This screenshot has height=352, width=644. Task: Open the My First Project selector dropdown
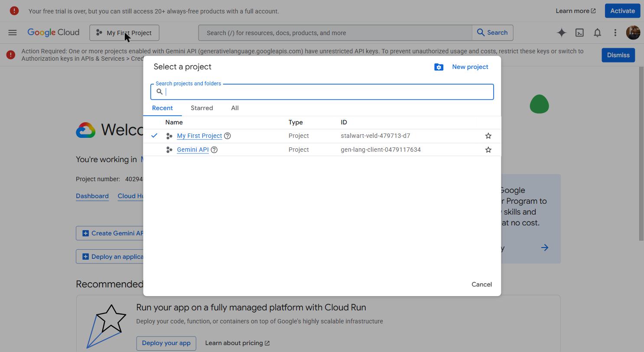[124, 33]
